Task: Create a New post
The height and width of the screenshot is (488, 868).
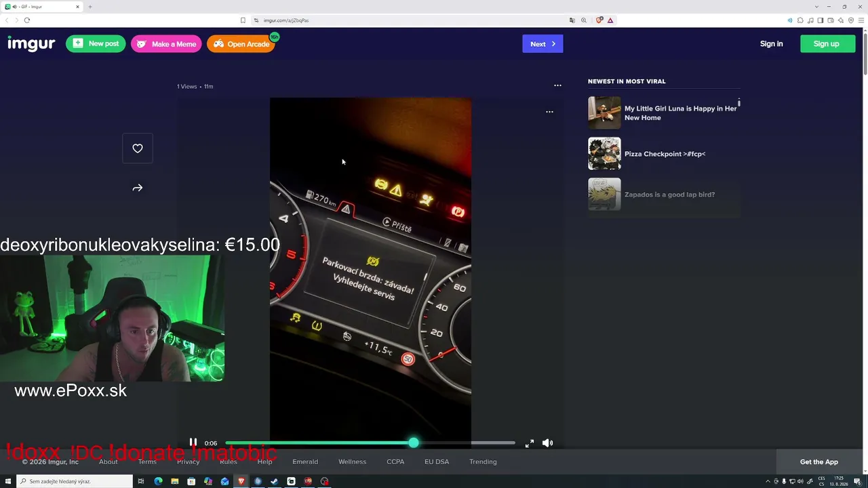Action: [x=96, y=44]
